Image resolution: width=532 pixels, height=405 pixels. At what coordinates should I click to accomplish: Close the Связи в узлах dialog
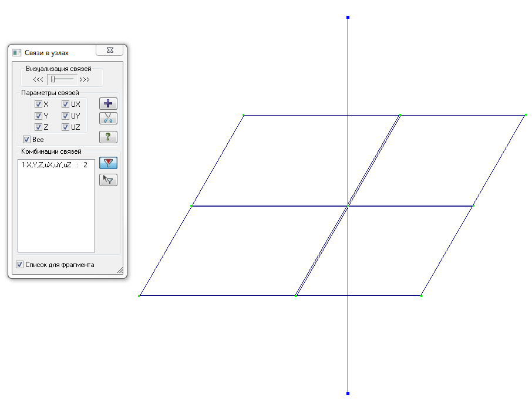(x=110, y=50)
